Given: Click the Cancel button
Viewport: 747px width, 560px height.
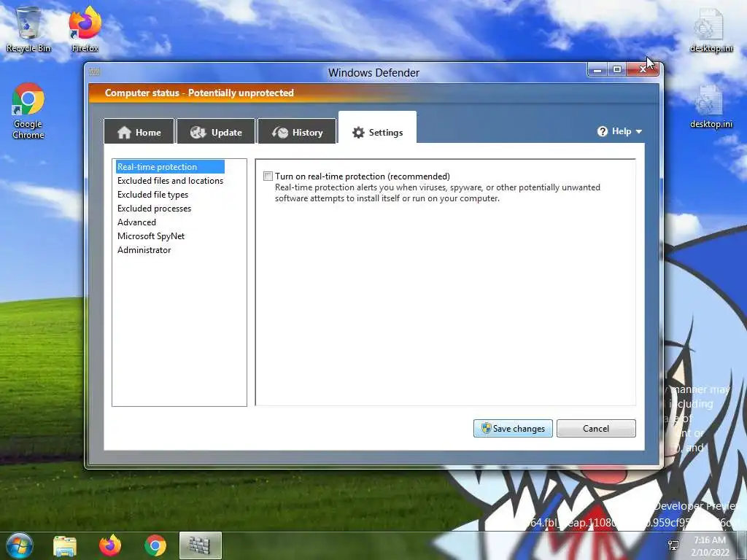Looking at the screenshot, I should [596, 428].
